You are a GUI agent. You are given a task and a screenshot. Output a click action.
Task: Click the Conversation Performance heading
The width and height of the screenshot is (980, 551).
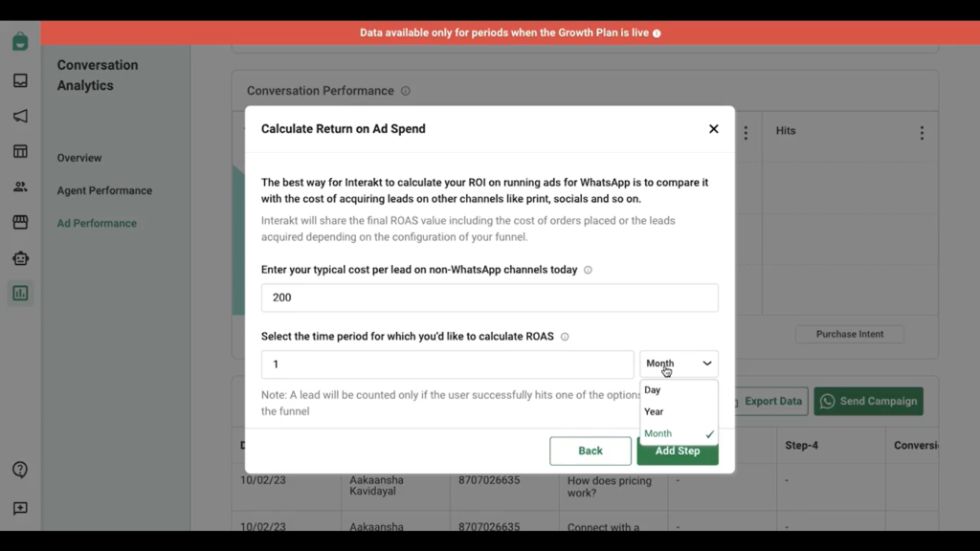tap(321, 91)
